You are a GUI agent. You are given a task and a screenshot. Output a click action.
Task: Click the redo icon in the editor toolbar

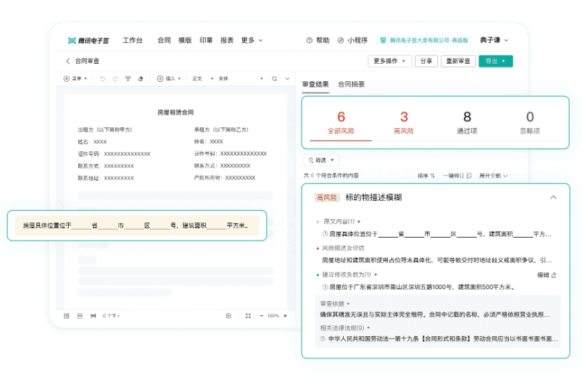pos(115,79)
